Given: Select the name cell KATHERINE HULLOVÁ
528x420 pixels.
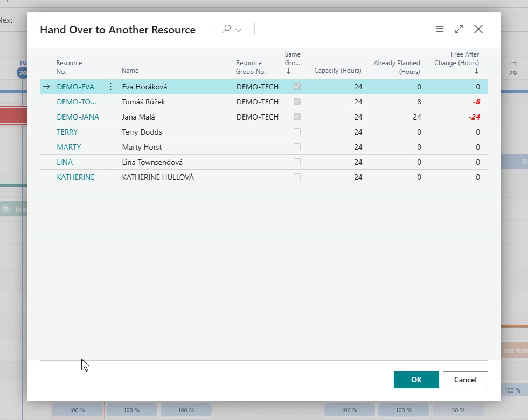Looking at the screenshot, I should [158, 177].
